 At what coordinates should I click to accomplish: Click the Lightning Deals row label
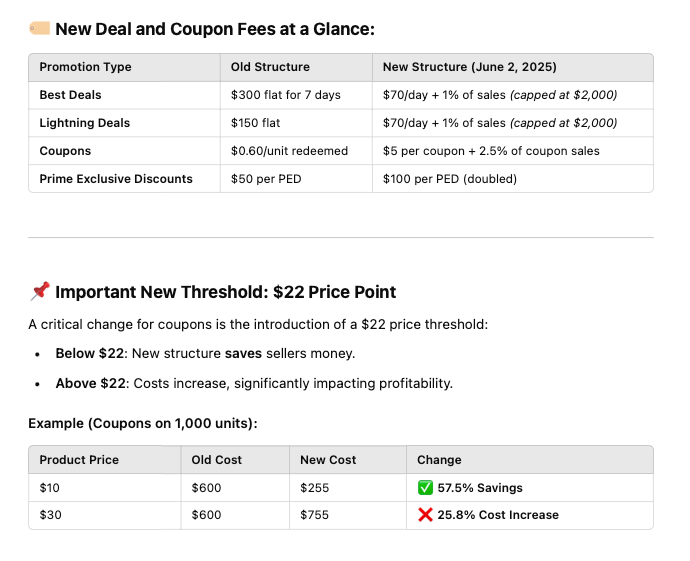[x=84, y=123]
